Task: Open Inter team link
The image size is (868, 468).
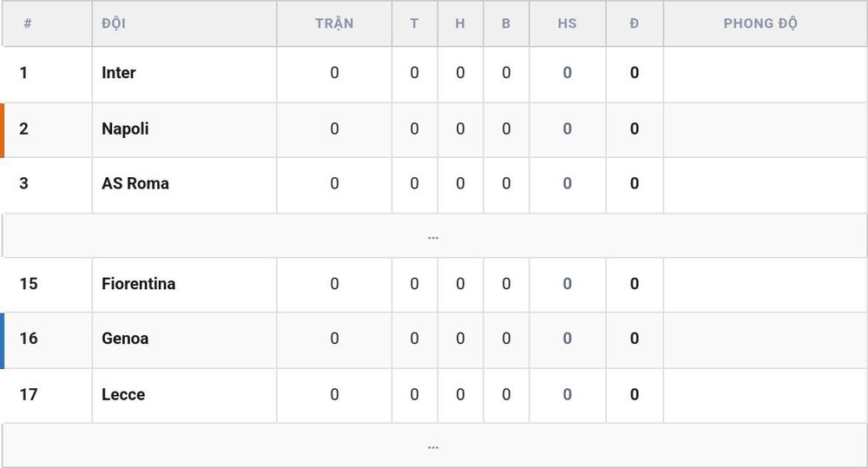Action: pyautogui.click(x=118, y=73)
